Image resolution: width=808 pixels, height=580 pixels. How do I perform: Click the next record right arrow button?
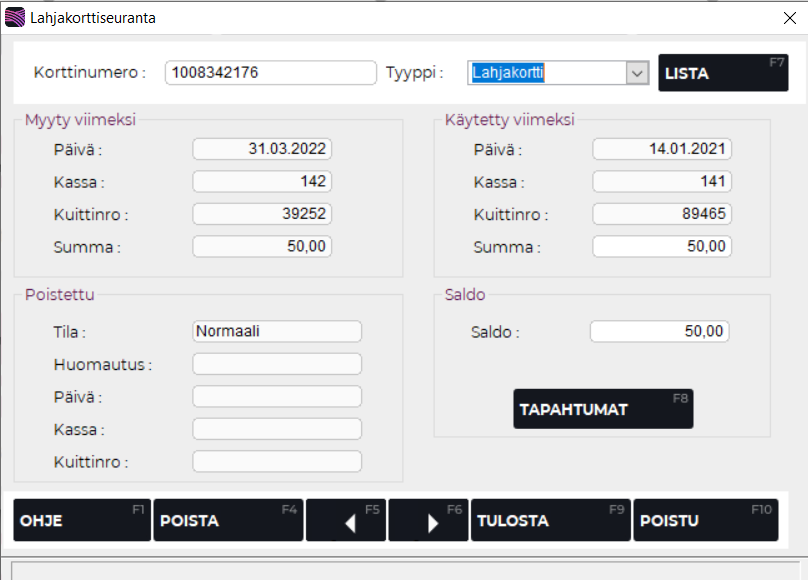428,521
